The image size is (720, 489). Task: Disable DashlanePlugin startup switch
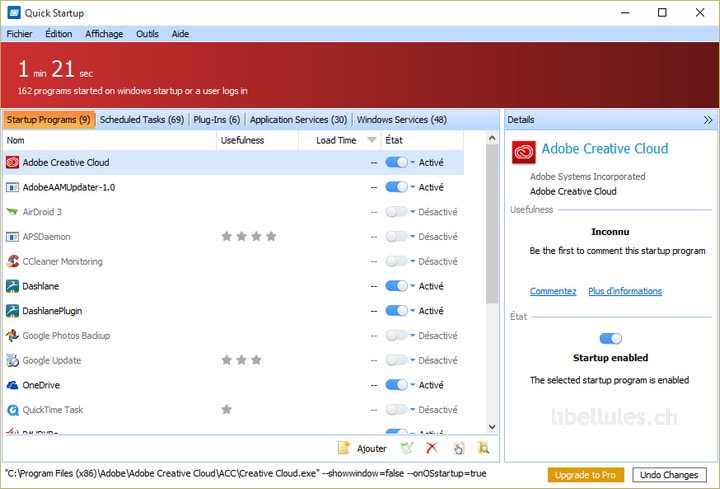click(x=396, y=311)
